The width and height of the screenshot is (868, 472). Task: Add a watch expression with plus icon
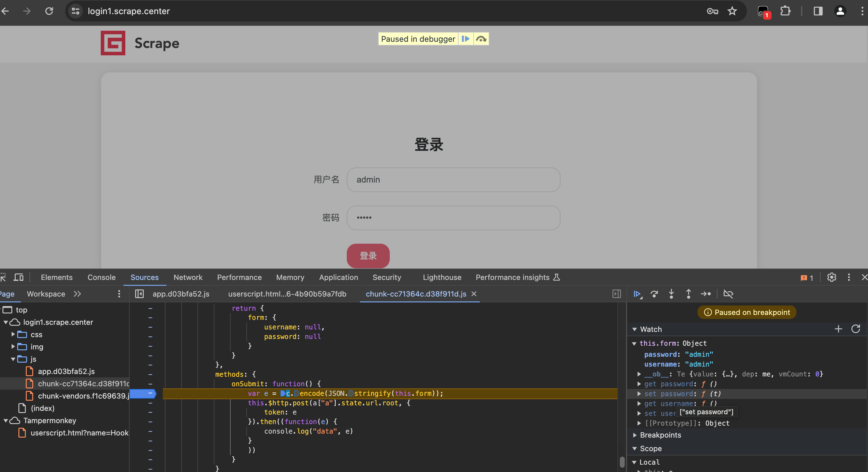pyautogui.click(x=838, y=329)
